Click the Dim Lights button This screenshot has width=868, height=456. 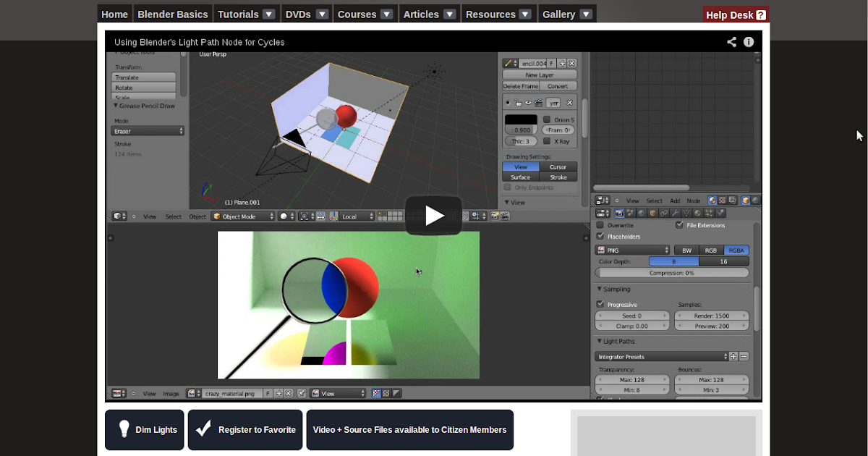pyautogui.click(x=144, y=429)
